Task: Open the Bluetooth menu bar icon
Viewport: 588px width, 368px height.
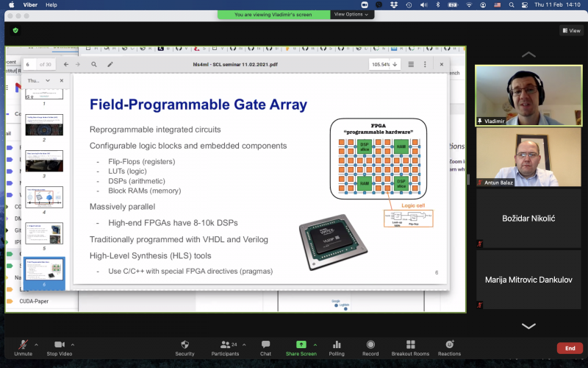Action: coord(437,5)
